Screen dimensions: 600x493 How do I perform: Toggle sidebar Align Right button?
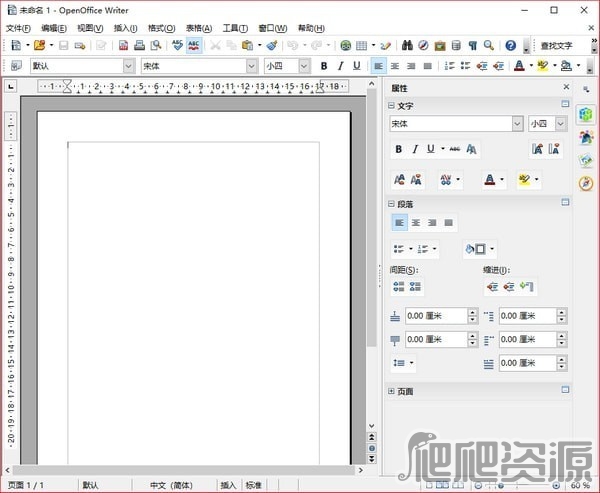(x=432, y=222)
